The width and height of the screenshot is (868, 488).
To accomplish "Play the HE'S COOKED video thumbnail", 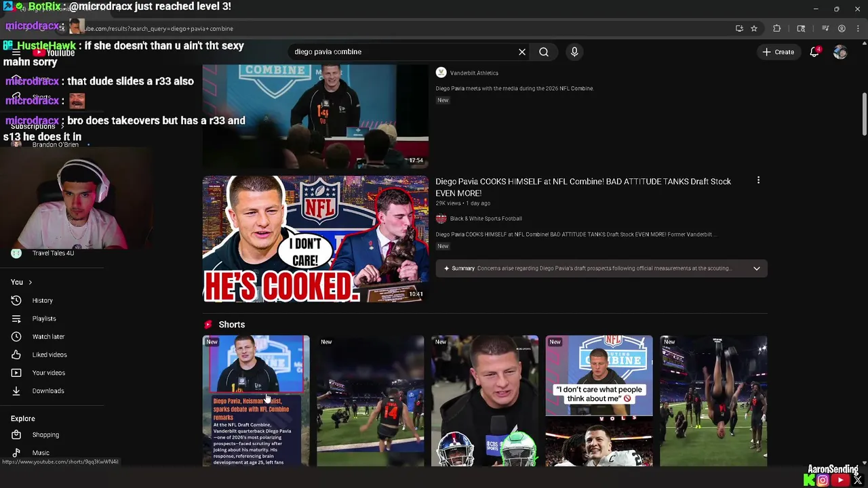I will click(315, 239).
